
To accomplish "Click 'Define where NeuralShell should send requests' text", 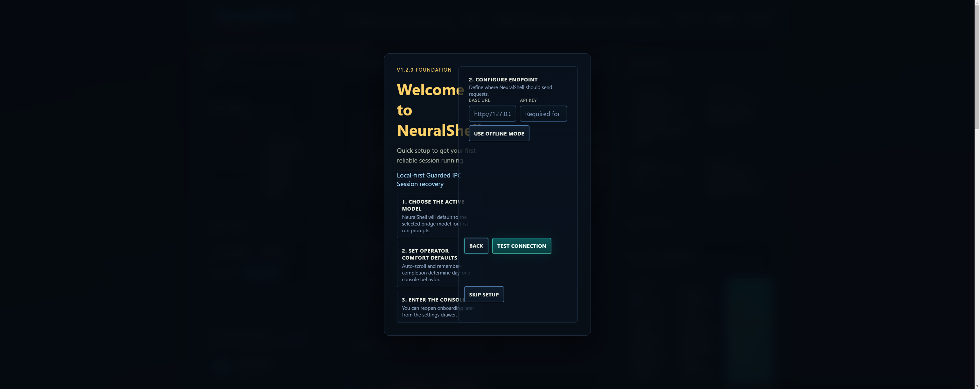I will 511,91.
